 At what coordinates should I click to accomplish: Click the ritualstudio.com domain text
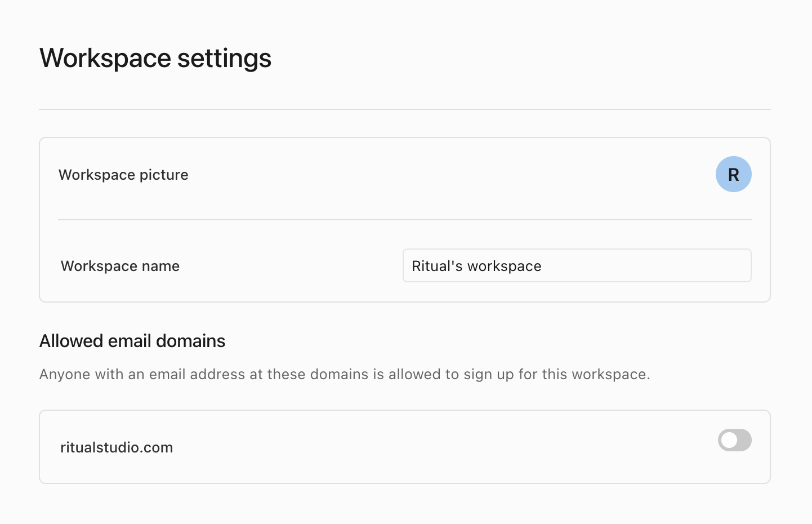tap(117, 447)
